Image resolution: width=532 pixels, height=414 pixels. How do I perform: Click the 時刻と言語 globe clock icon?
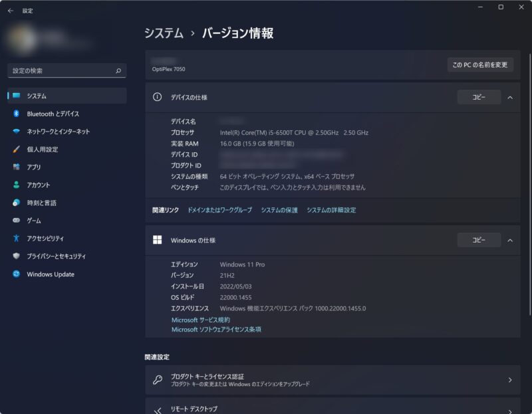(16, 203)
